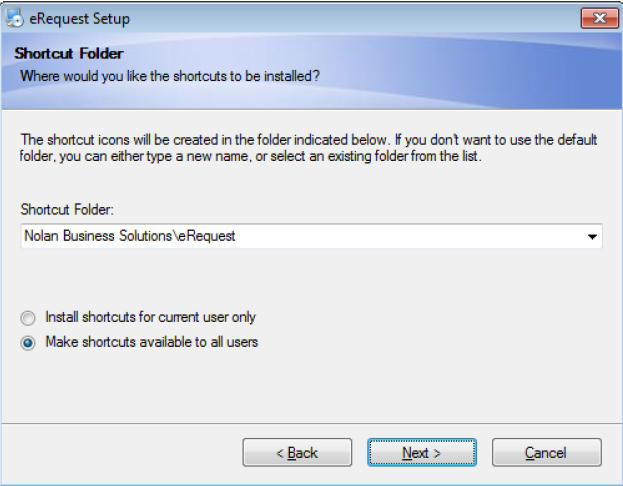Click the 'Make shortcuts available to all users' label text
This screenshot has width=623, height=486.
152,342
